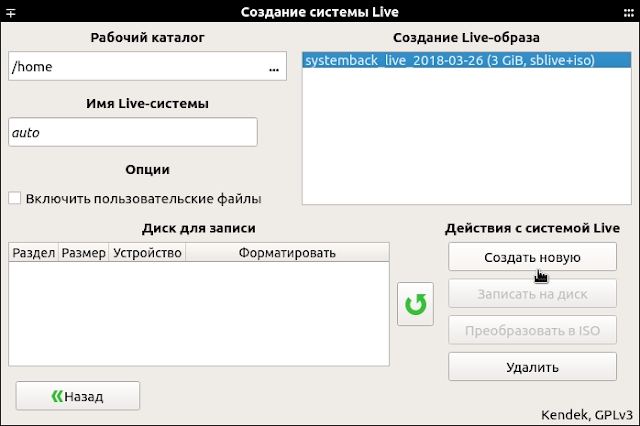Go back with the 'Назад' button
Viewport: 640px width, 426px height.
[78, 396]
